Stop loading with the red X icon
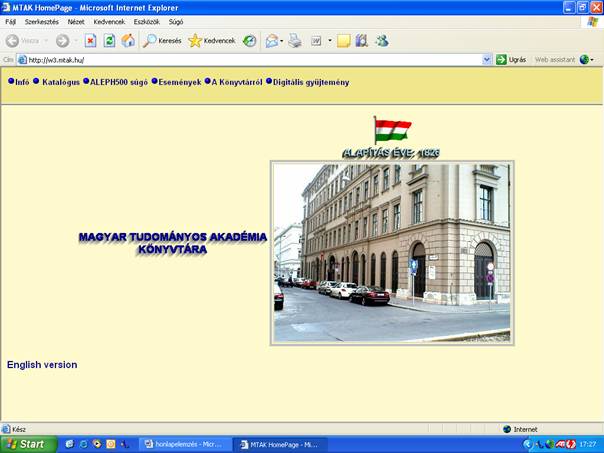The height and width of the screenshot is (453, 604). (x=91, y=40)
